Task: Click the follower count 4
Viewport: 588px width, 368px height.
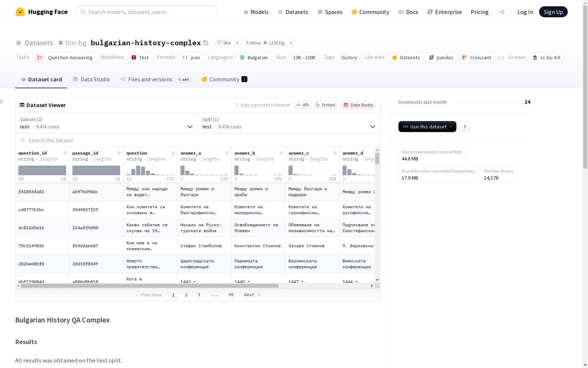Action: click(291, 43)
